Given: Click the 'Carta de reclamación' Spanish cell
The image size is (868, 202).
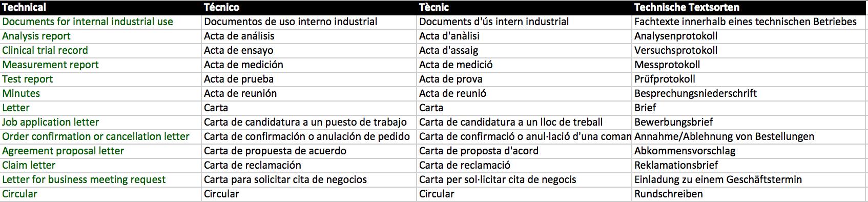Looking at the screenshot, I should pos(309,165).
